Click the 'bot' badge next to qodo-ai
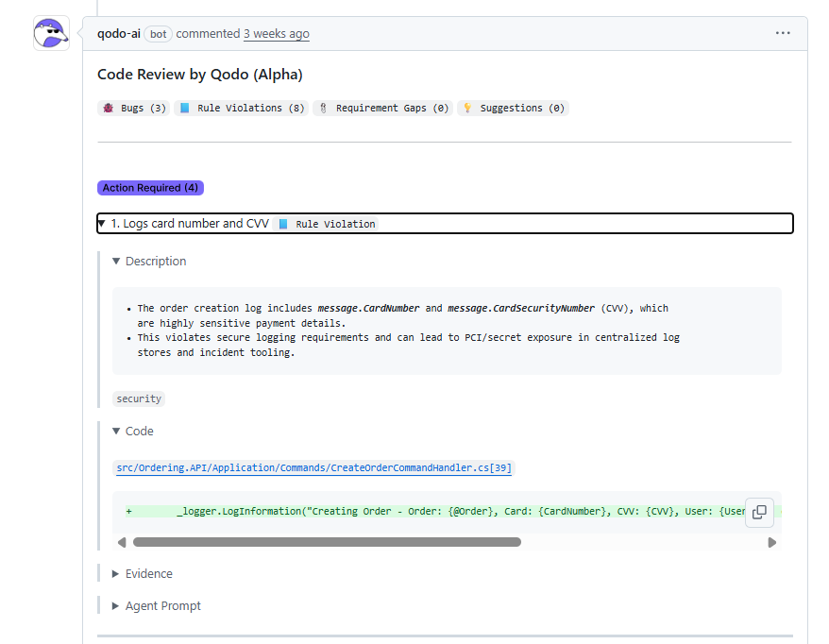829x644 pixels. coord(158,34)
